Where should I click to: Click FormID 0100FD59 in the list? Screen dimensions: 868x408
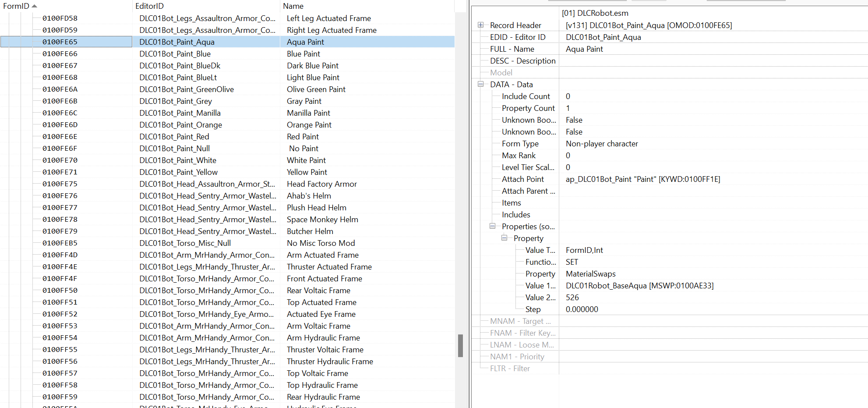point(60,30)
